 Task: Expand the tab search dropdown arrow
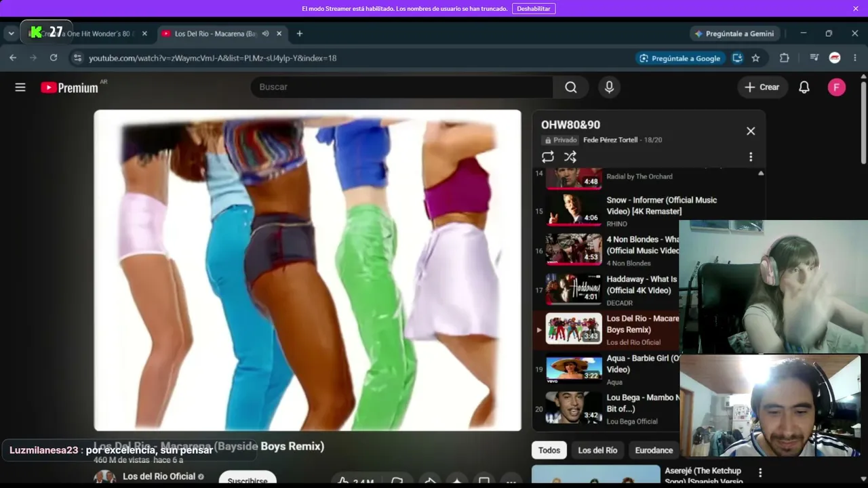point(11,33)
